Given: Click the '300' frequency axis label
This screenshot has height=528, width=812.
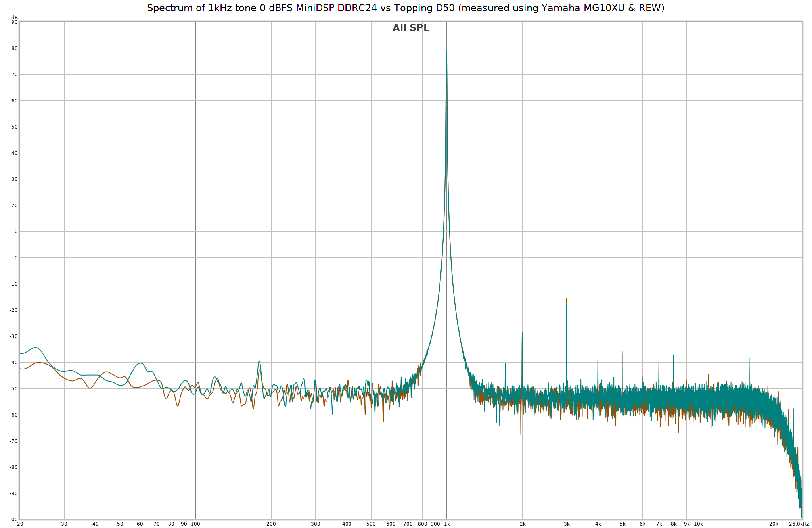Looking at the screenshot, I should click(x=316, y=524).
